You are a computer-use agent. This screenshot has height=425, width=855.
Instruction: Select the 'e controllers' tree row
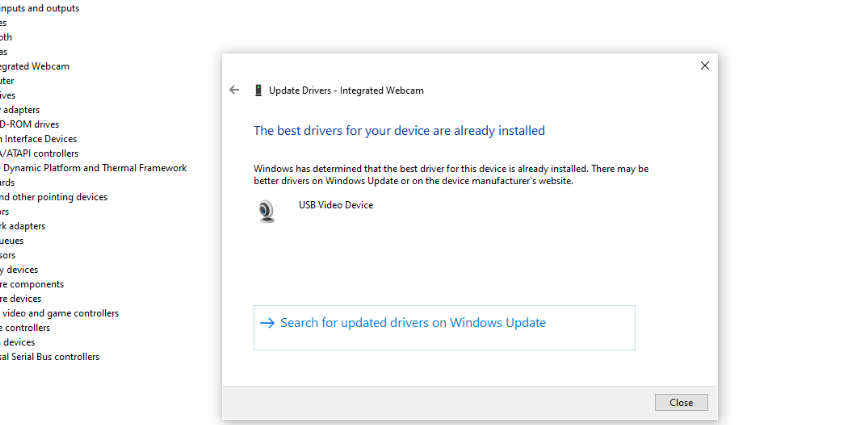click(x=25, y=327)
